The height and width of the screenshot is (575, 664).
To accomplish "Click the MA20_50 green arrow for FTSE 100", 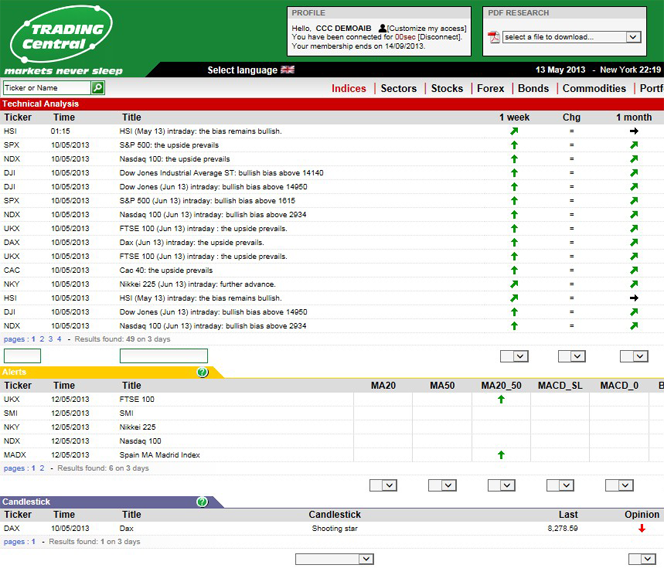I will coord(501,399).
